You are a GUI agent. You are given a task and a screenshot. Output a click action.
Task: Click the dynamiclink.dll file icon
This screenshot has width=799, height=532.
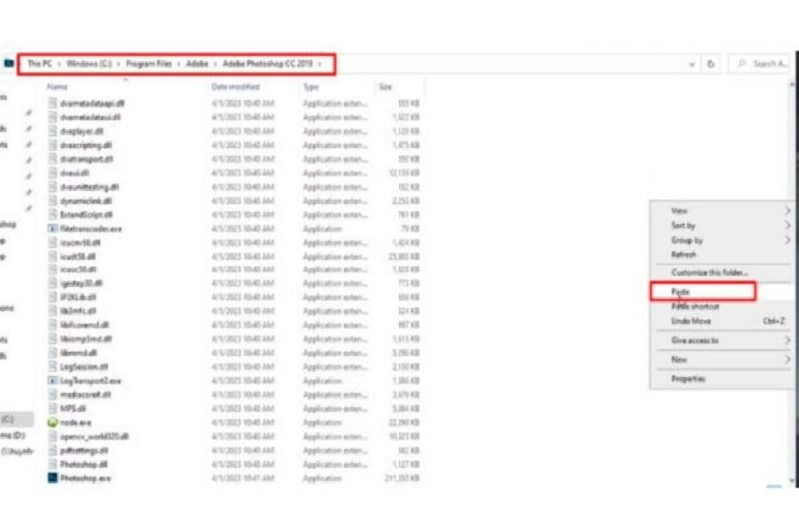point(53,201)
